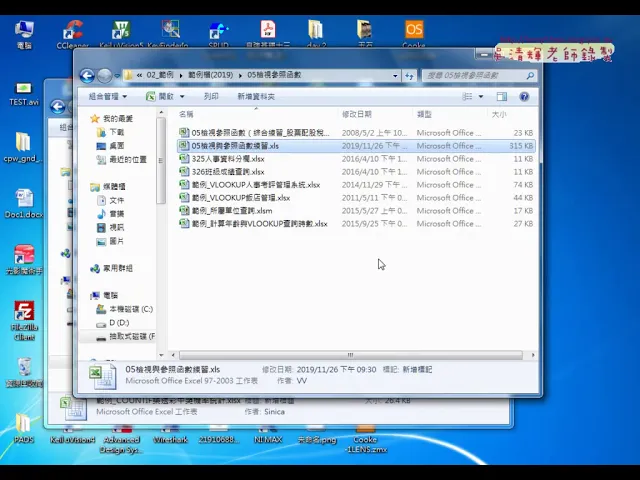Screen dimensions: 640x480
Task: Click the horizontal scrollbar in file list
Action: click(x=351, y=355)
